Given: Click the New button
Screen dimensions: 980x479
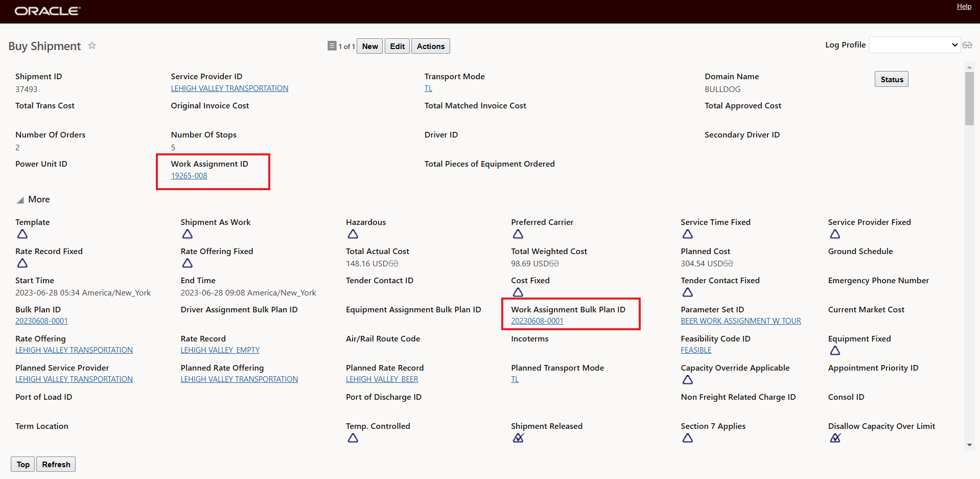Looking at the screenshot, I should coord(370,46).
